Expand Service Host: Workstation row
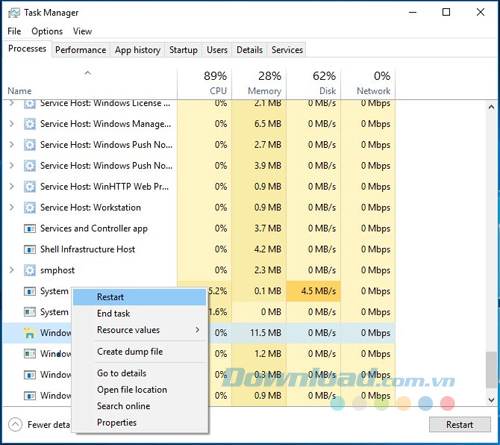The height and width of the screenshot is (445, 500). [x=12, y=207]
